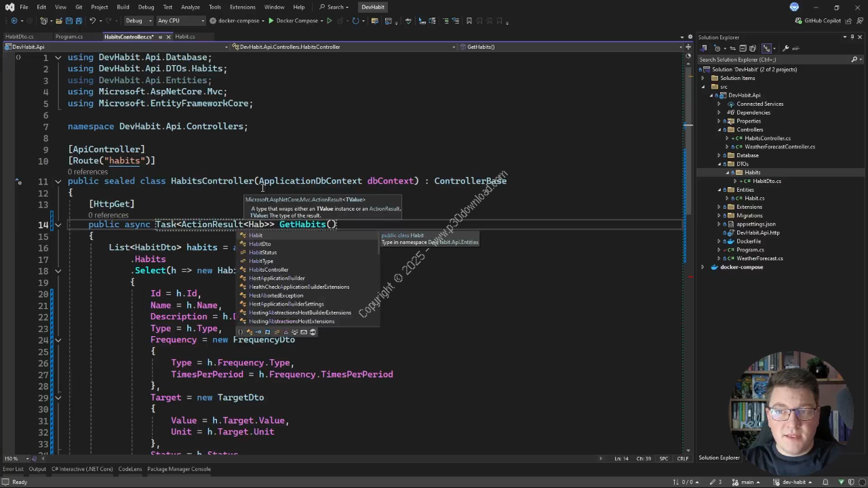Click the Save file toolbar icon

click(x=69, y=20)
